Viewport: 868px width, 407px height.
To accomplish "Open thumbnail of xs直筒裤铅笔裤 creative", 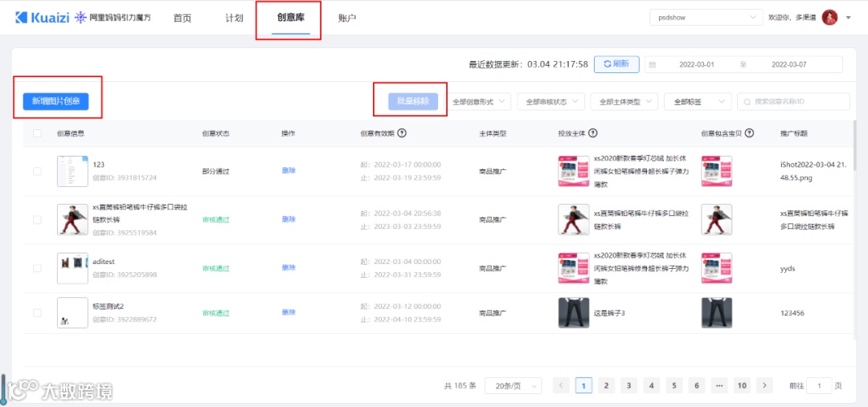I will point(72,219).
